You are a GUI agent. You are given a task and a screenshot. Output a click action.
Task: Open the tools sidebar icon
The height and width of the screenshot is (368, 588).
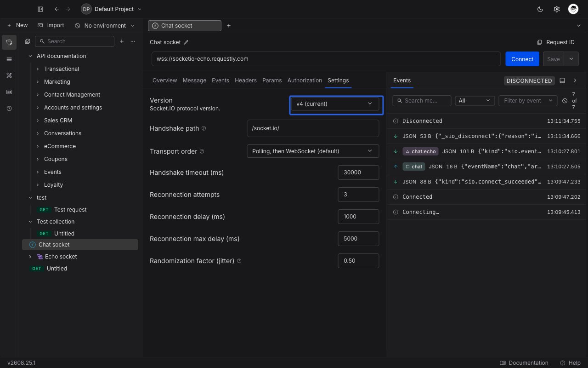[9, 75]
